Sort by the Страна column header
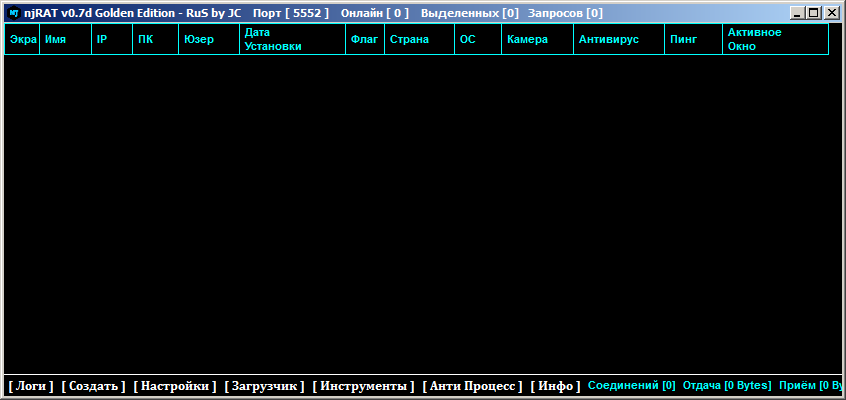This screenshot has width=846, height=400. tap(418, 39)
